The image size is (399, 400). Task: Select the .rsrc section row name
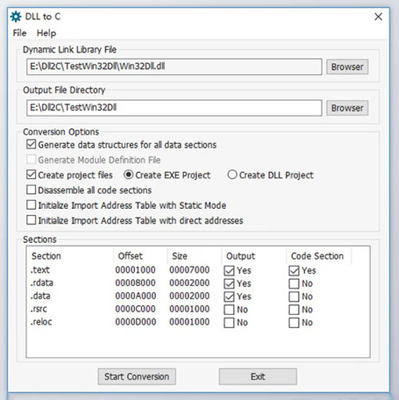click(39, 309)
